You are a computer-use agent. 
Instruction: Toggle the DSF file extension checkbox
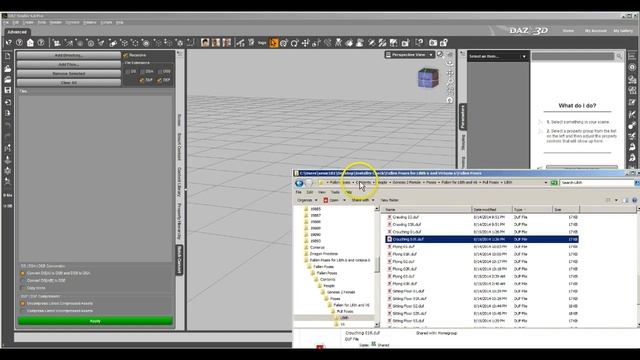[159, 80]
